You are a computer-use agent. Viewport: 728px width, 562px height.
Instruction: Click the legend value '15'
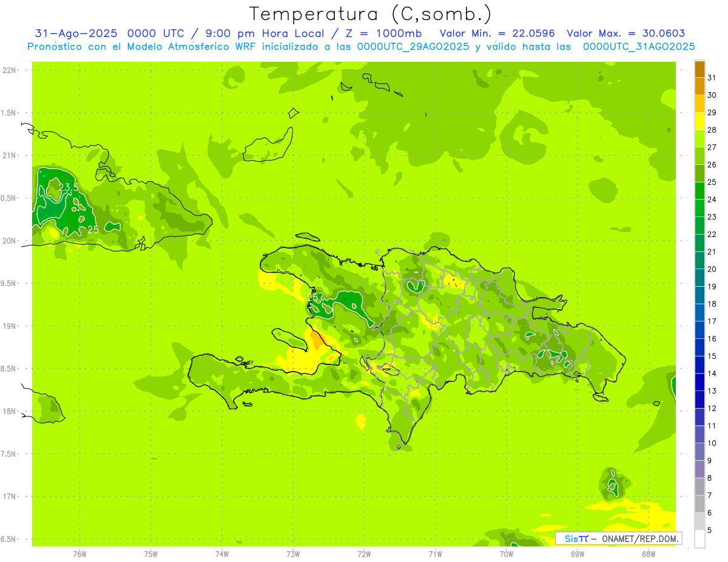pos(712,356)
